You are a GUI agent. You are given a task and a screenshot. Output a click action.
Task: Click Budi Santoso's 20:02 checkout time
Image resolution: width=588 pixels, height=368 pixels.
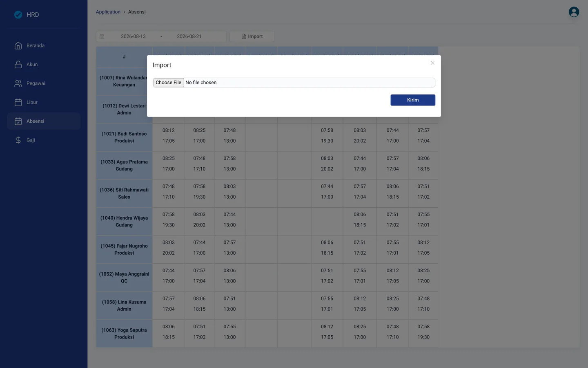[x=360, y=141]
